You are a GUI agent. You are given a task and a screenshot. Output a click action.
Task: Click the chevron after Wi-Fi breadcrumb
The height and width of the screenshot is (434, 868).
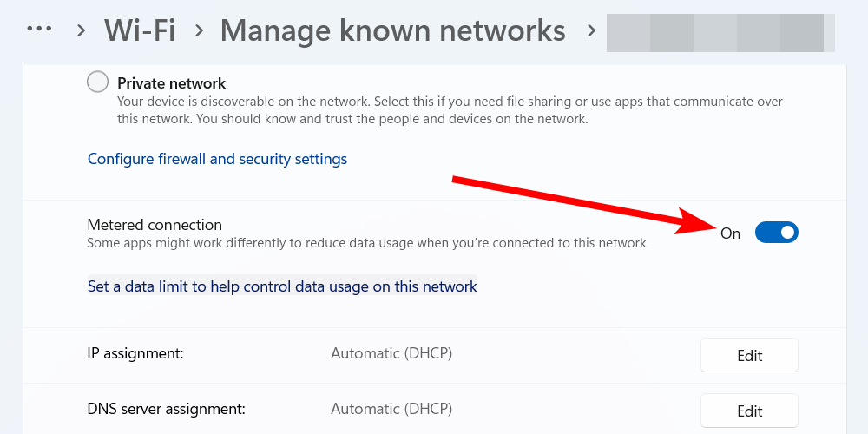pos(199,31)
